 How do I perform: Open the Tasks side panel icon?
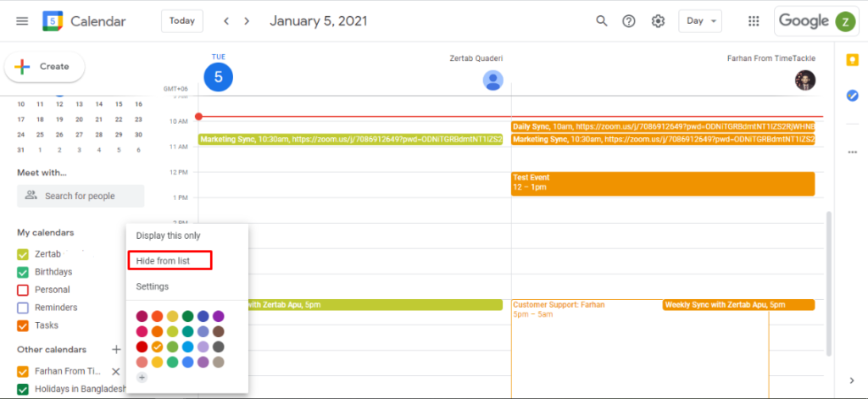tap(852, 96)
